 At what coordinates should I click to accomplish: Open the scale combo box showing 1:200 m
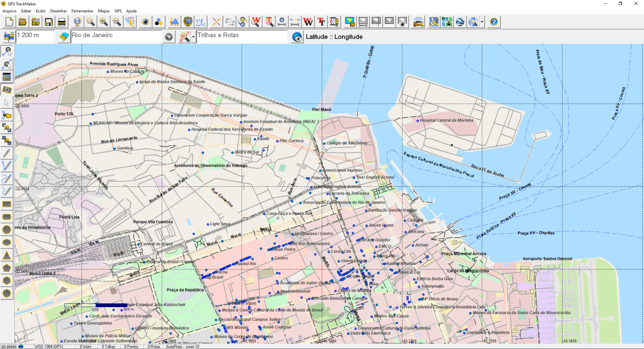(35, 36)
